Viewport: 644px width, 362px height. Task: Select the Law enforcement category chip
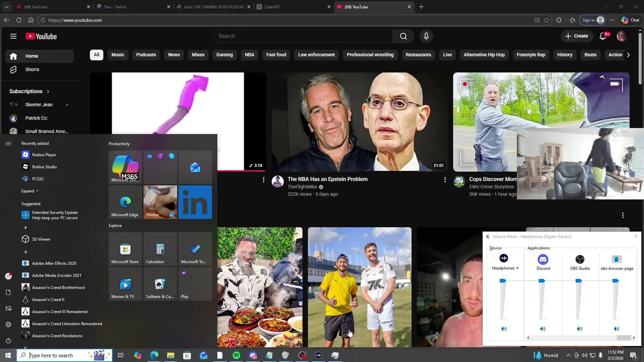(x=316, y=55)
